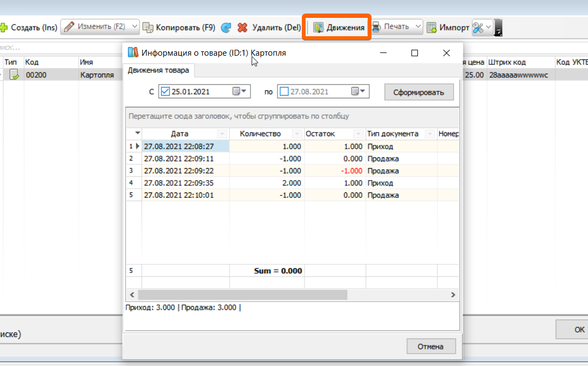Click the Сформировать button
The width and height of the screenshot is (588, 366).
(418, 92)
